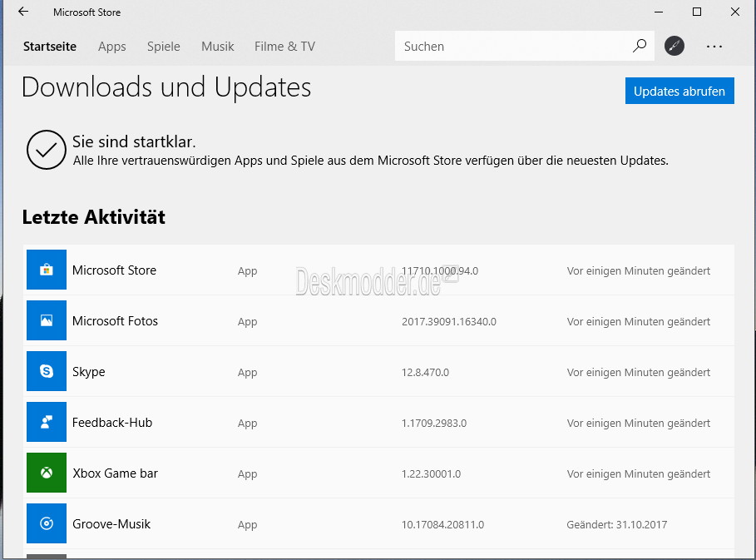Click 'App' type label in Skype row
The width and height of the screenshot is (756, 560).
click(247, 373)
